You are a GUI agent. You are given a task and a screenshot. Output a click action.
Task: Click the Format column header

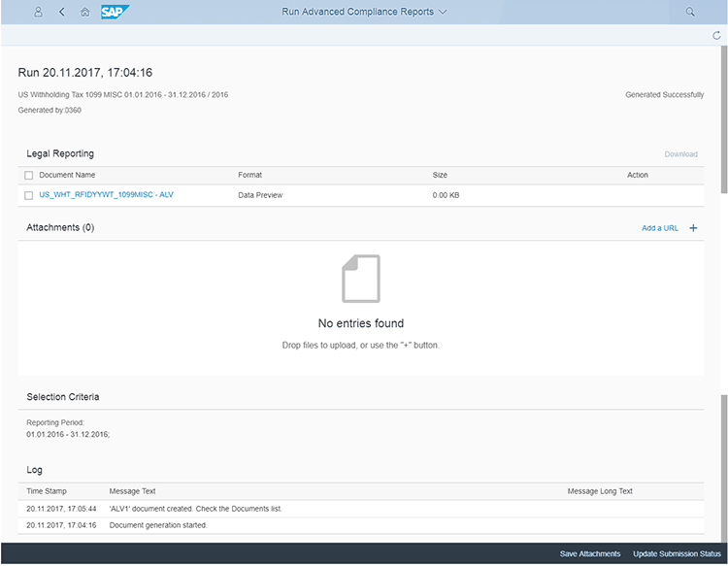pos(249,175)
